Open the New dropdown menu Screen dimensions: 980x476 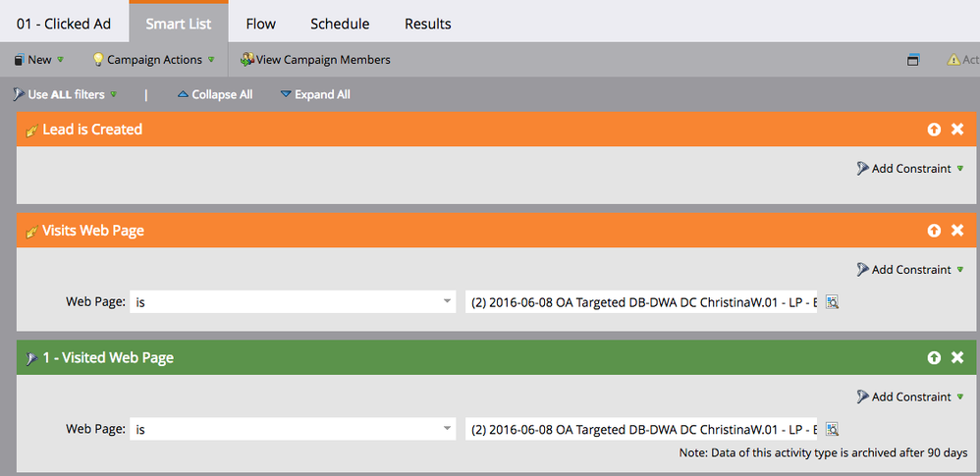click(x=38, y=60)
